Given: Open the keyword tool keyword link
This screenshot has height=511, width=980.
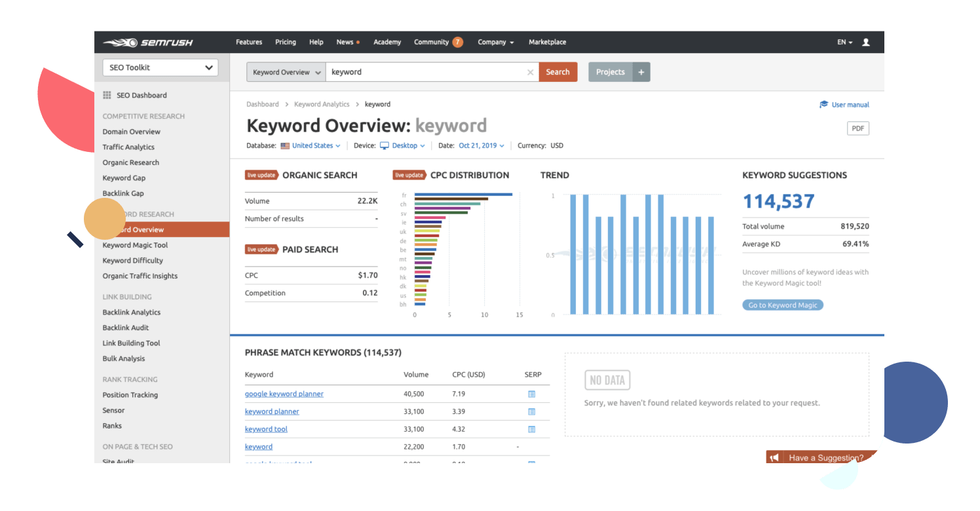Looking at the screenshot, I should coord(266,430).
